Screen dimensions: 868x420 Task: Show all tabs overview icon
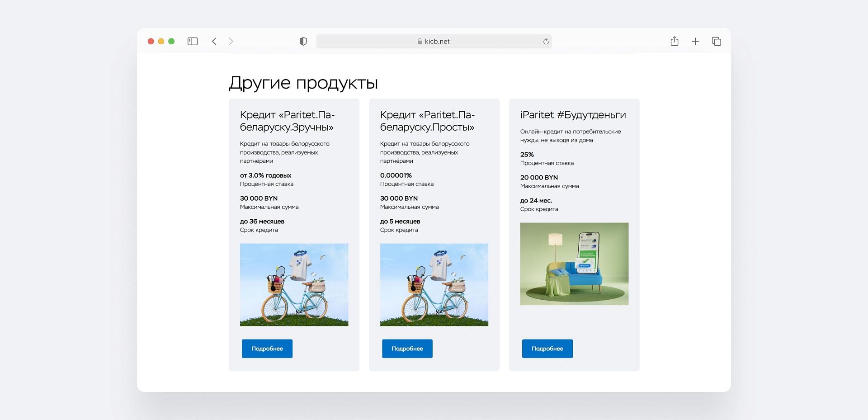[x=716, y=41]
